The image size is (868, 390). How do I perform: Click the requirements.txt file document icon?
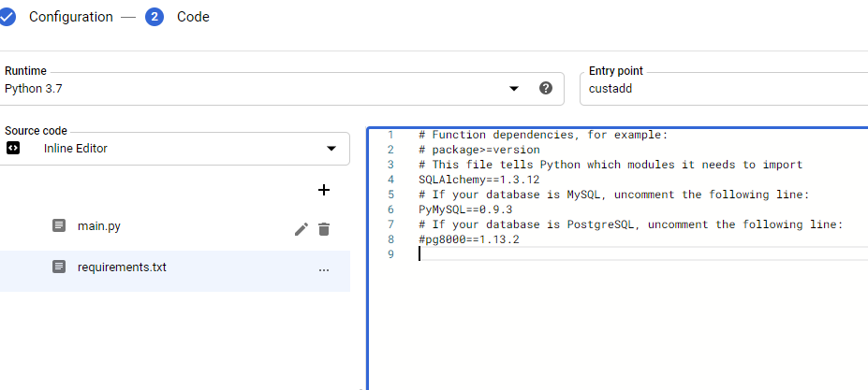[59, 267]
